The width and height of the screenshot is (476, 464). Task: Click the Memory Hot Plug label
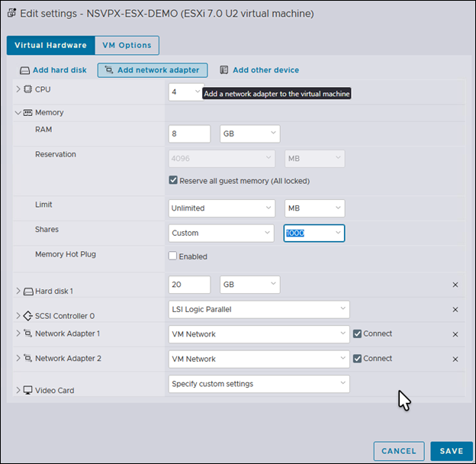point(66,254)
